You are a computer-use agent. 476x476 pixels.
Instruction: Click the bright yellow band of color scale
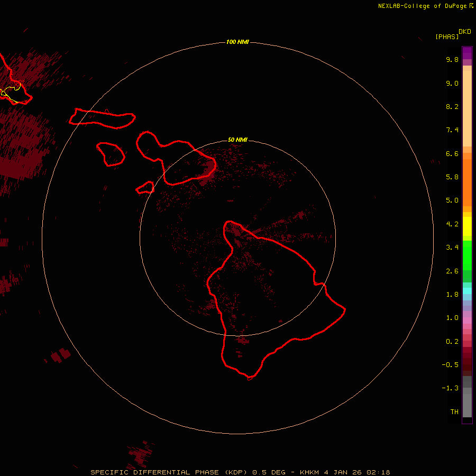point(467,226)
